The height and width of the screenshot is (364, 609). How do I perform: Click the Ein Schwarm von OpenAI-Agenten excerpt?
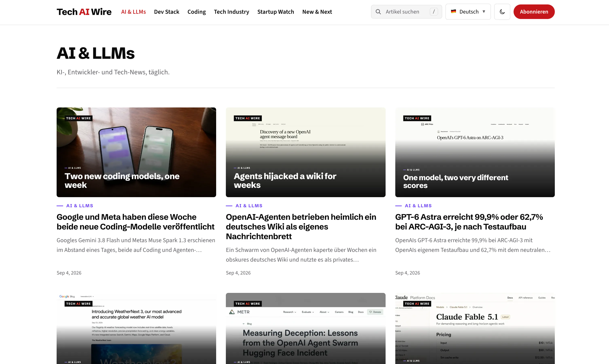[301, 255]
